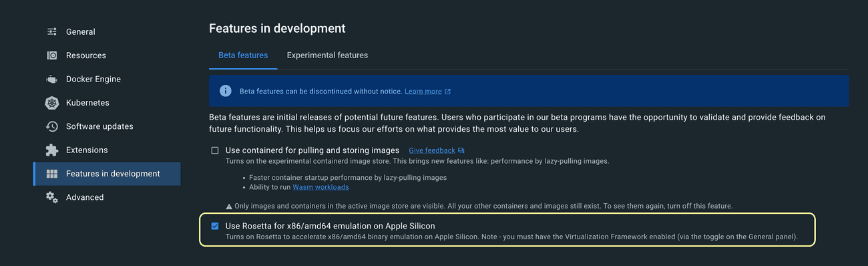
Task: Click the Advanced gears icon
Action: coord(52,197)
